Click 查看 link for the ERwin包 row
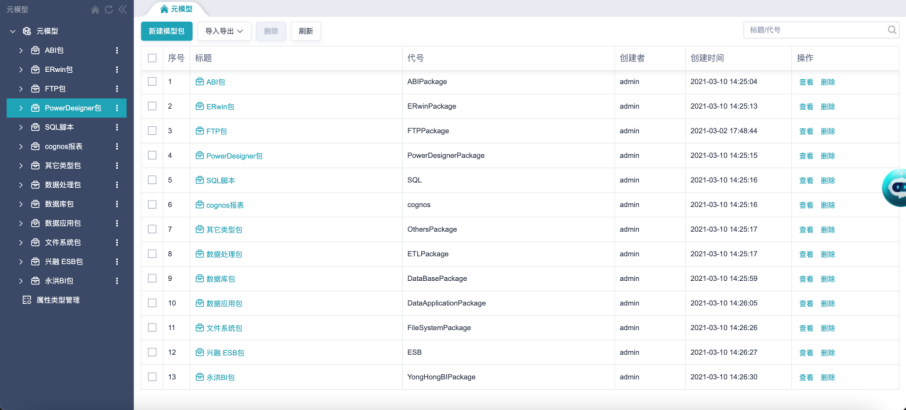 tap(806, 106)
